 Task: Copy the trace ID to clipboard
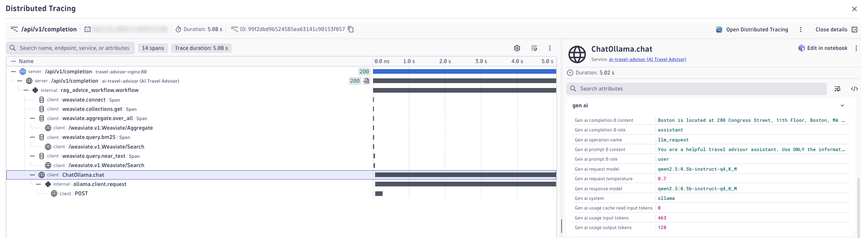point(351,29)
